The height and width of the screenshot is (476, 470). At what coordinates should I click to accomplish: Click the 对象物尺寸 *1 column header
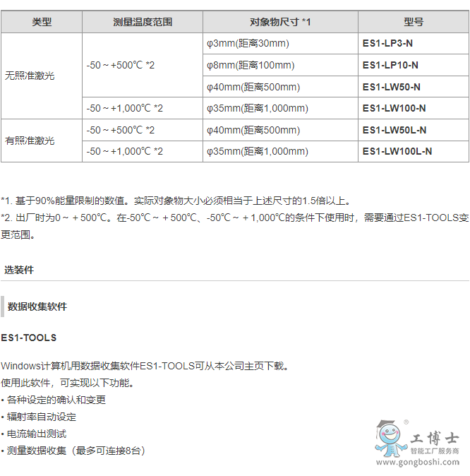280,22
